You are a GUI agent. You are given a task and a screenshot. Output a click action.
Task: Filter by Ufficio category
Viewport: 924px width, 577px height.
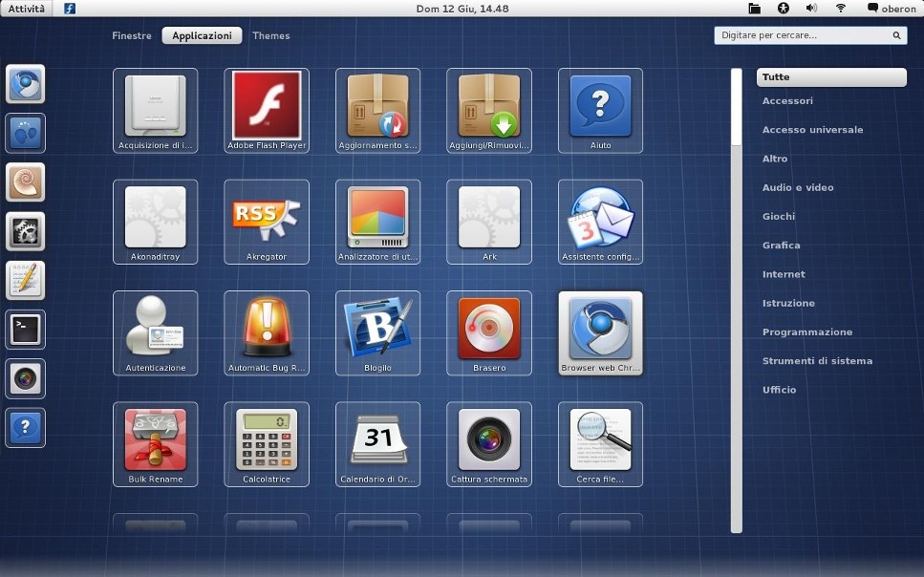[779, 390]
